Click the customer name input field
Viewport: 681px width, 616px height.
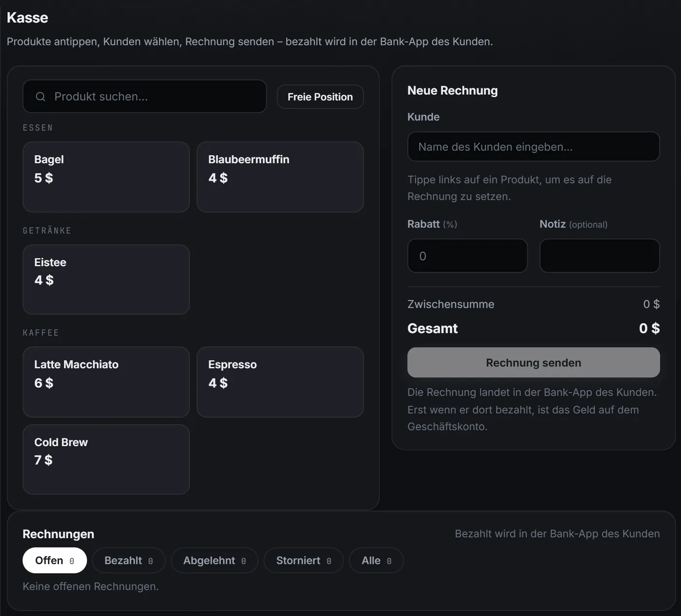(534, 146)
